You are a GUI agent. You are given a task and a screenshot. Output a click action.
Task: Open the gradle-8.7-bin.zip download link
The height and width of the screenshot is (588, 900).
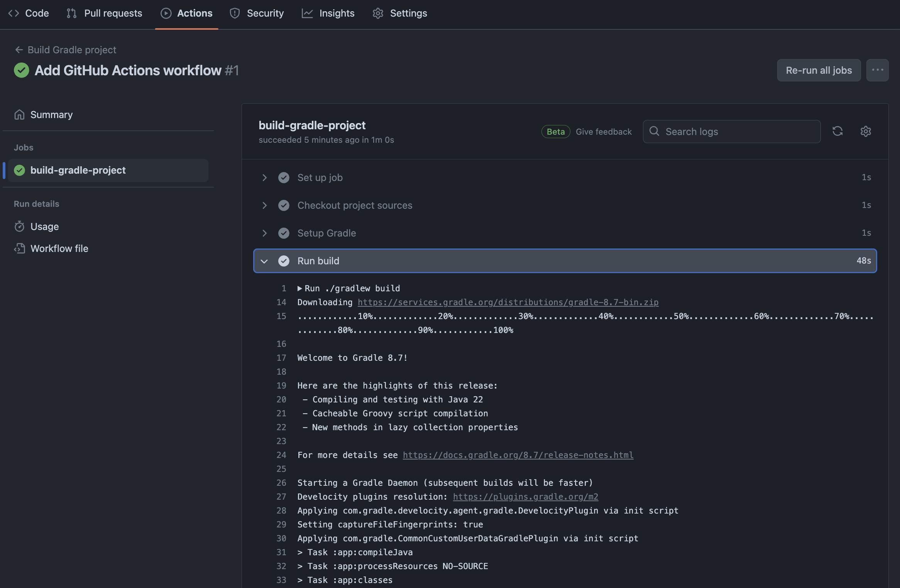(508, 302)
